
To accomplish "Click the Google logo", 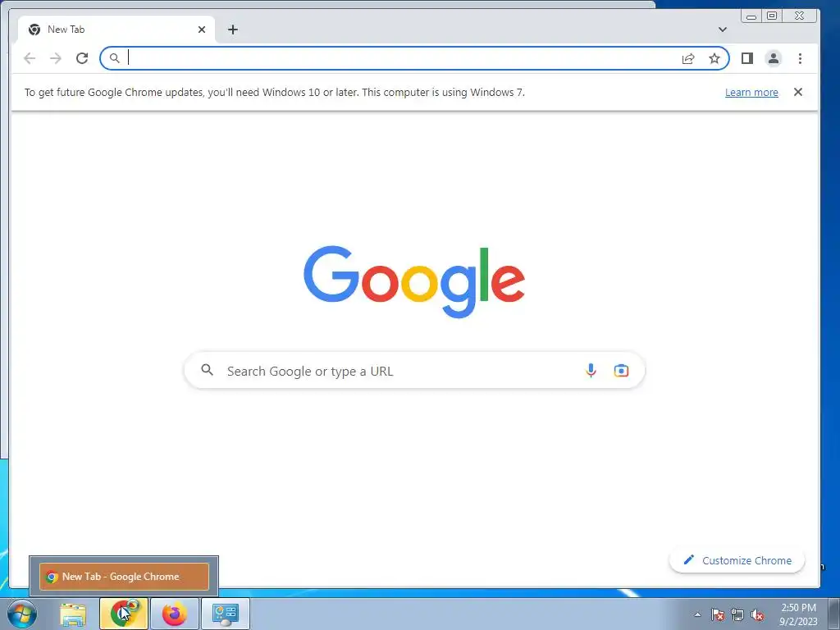I will 414,281.
